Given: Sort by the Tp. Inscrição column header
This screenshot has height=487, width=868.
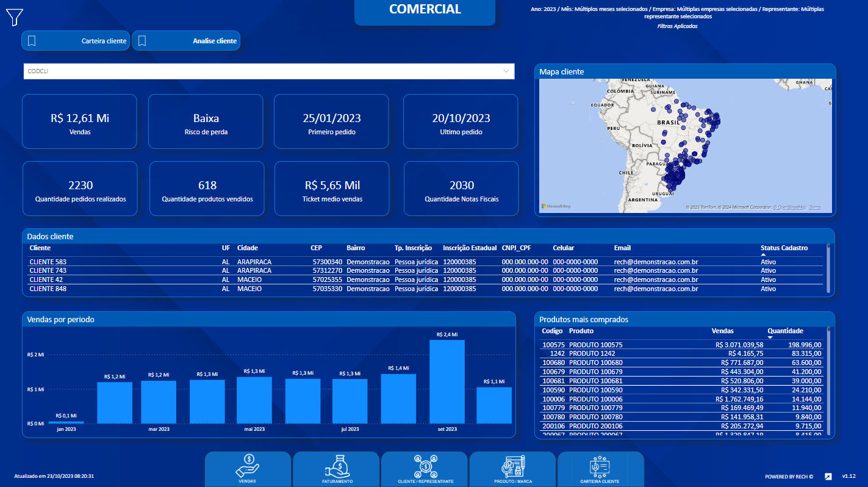Looking at the screenshot, I should coord(413,248).
